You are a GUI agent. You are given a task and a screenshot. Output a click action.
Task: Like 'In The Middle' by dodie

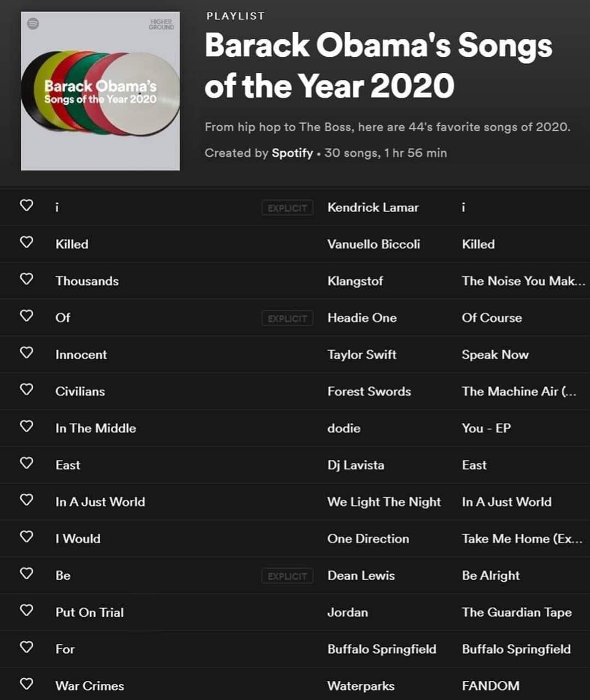tap(26, 425)
